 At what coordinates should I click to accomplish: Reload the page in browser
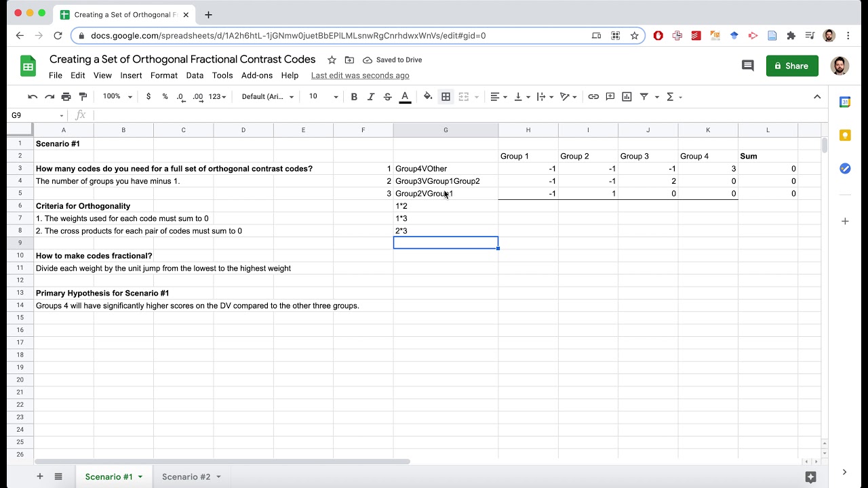[x=58, y=35]
